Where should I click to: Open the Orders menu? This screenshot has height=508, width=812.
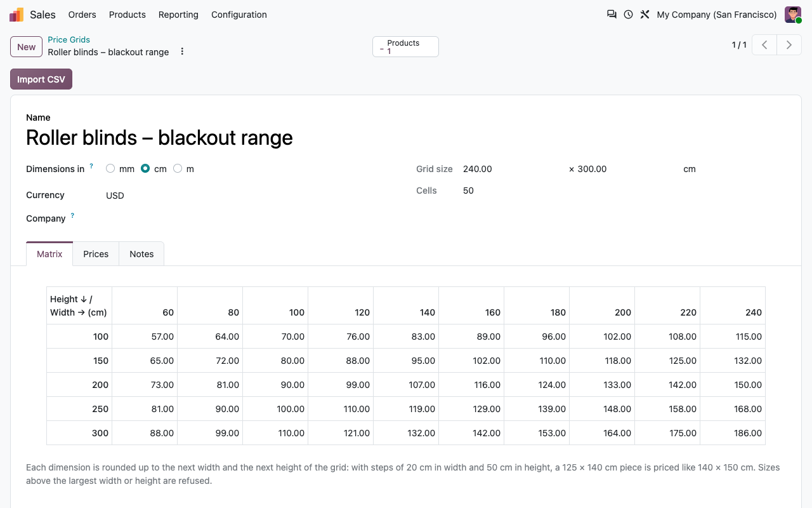point(82,15)
